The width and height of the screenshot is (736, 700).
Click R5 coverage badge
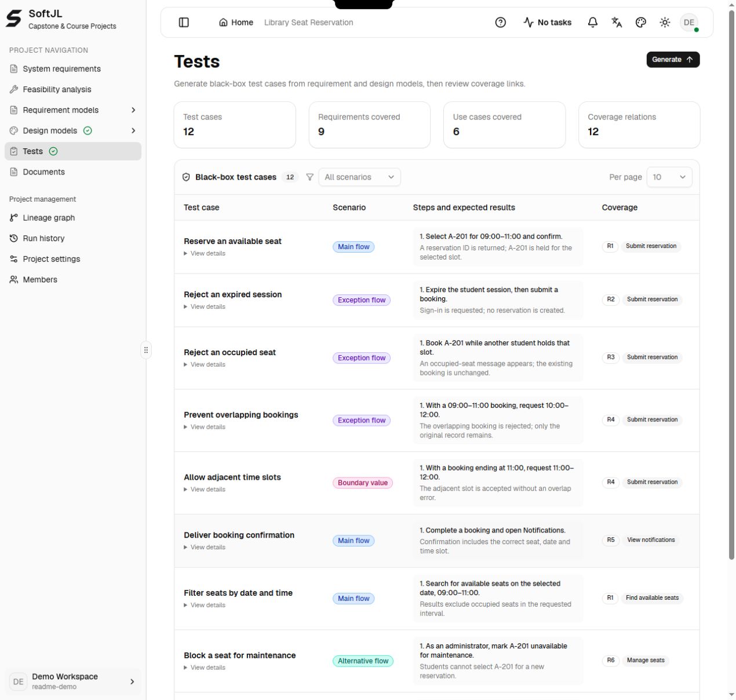tap(610, 540)
